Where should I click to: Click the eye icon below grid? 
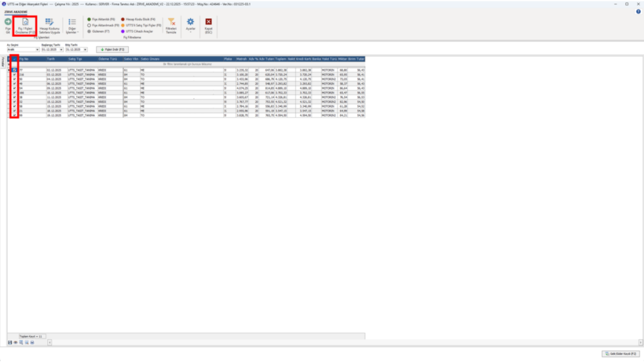pyautogui.click(x=16, y=343)
